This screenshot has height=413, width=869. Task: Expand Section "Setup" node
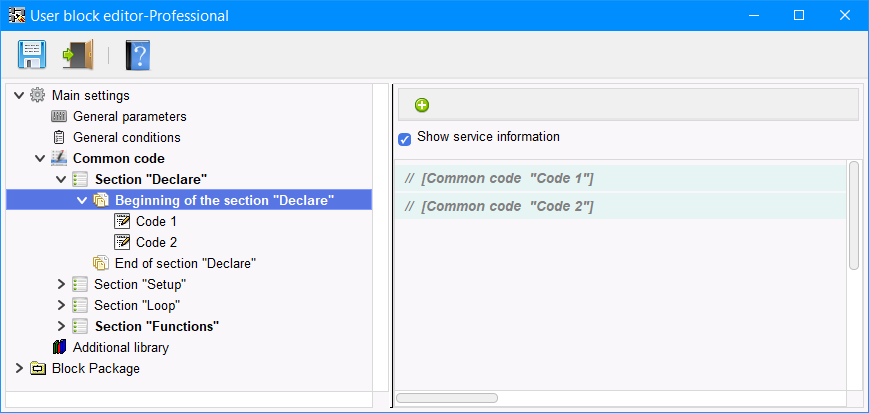[61, 285]
